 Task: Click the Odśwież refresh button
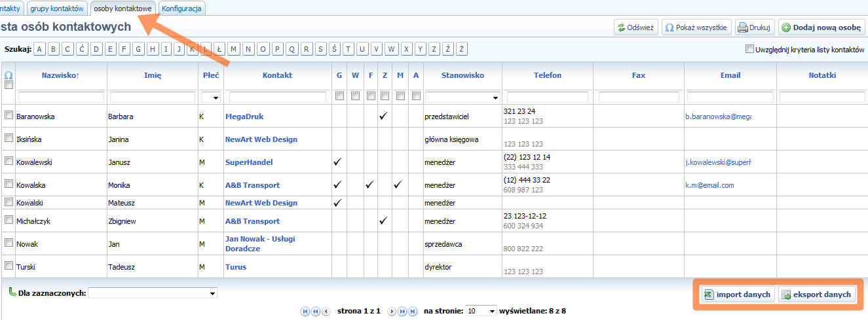click(x=635, y=27)
